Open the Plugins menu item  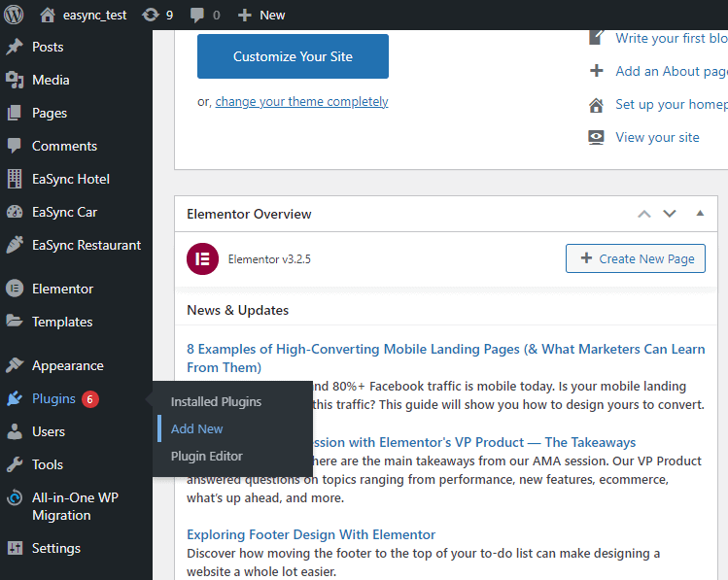point(53,398)
